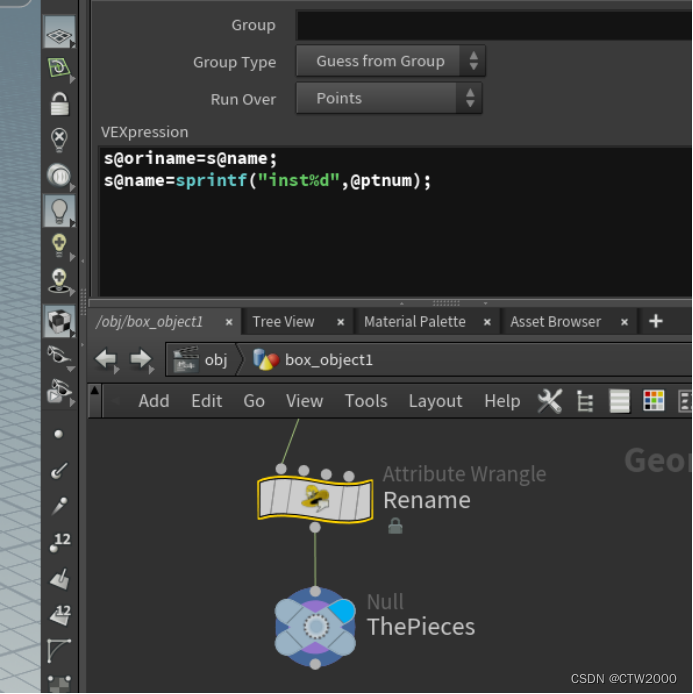Toggle display primitive numbers icon
Image resolution: width=693 pixels, height=694 pixels.
point(60,615)
